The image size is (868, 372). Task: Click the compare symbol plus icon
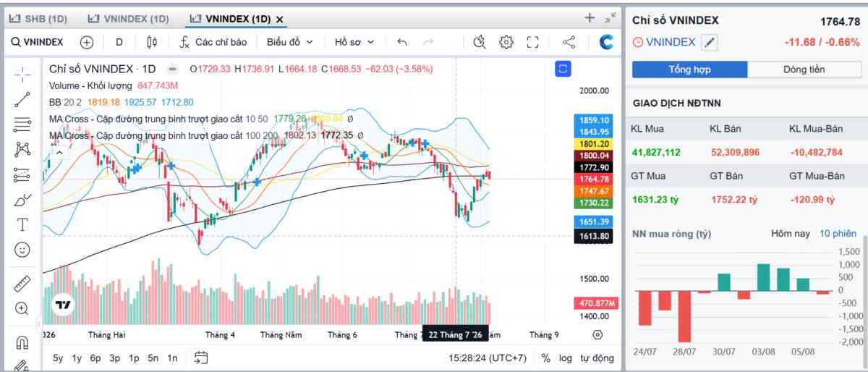pos(87,42)
